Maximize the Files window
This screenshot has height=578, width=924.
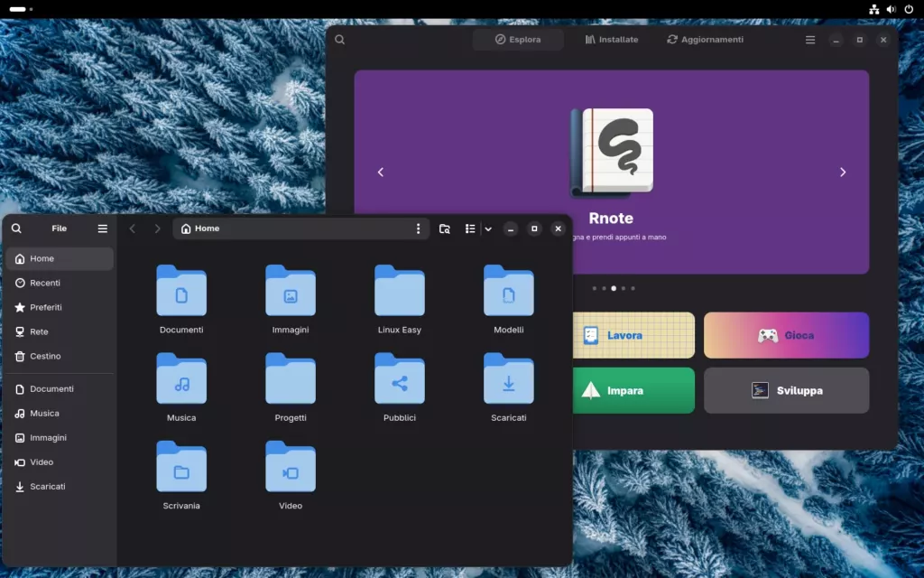click(x=534, y=228)
